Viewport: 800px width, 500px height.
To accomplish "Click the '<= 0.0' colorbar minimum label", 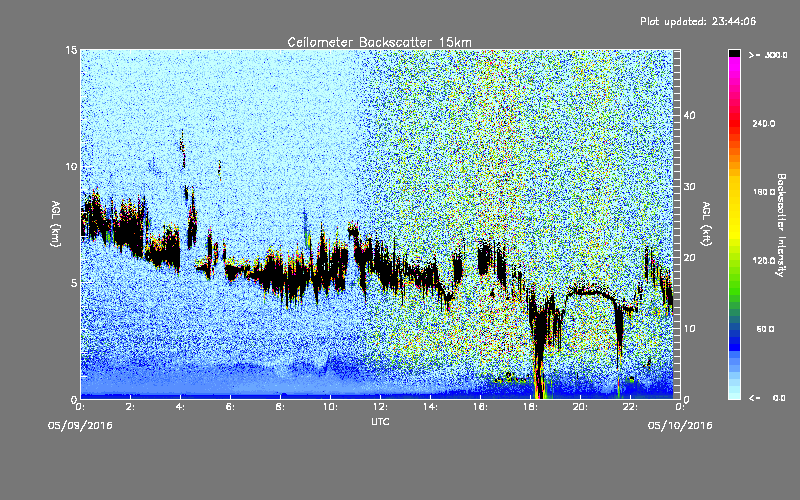I will pyautogui.click(x=767, y=397).
